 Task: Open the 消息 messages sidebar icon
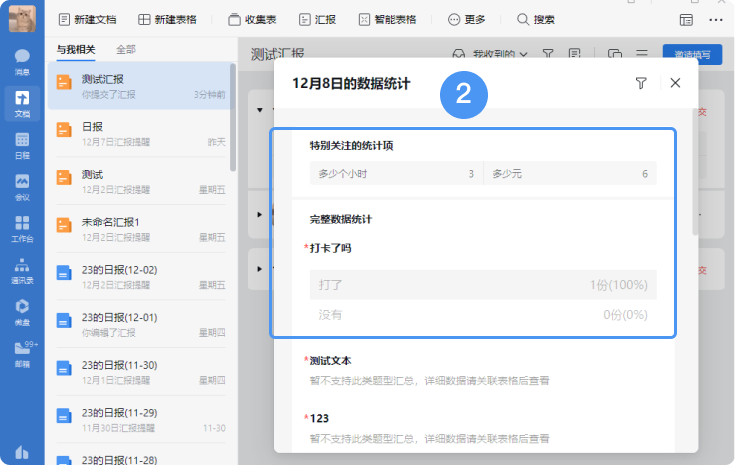[x=22, y=62]
